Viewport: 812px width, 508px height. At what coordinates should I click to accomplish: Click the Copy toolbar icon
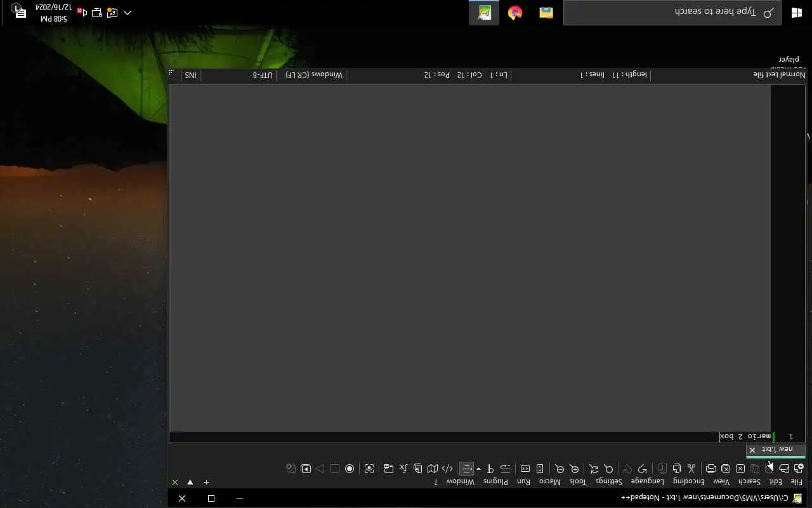click(x=677, y=469)
